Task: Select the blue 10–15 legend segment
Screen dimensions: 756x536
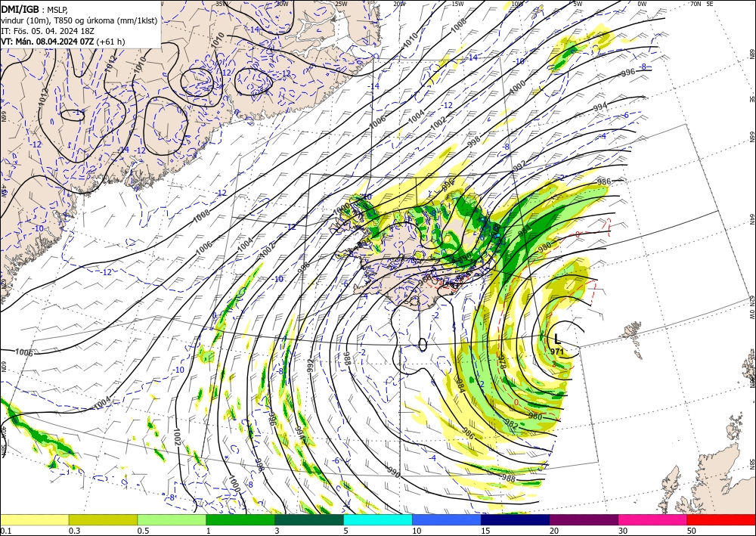Action: click(447, 519)
